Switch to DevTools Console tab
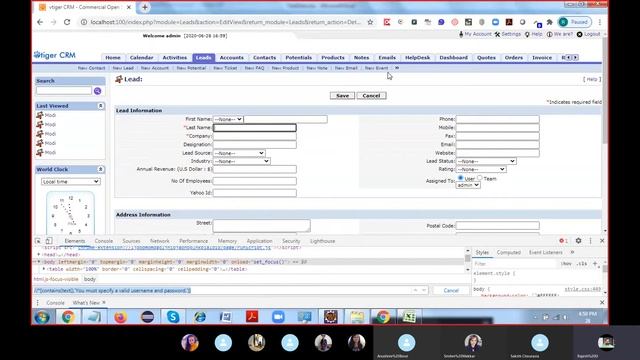 (x=104, y=241)
